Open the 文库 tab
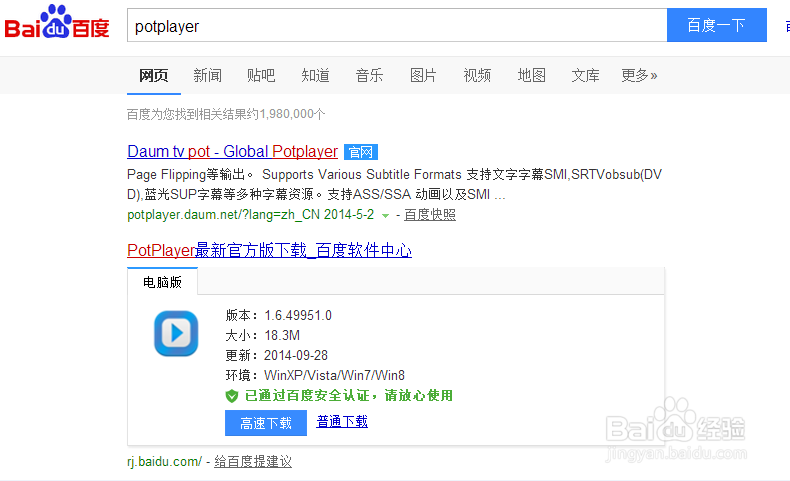Image resolution: width=790 pixels, height=481 pixels. point(585,76)
